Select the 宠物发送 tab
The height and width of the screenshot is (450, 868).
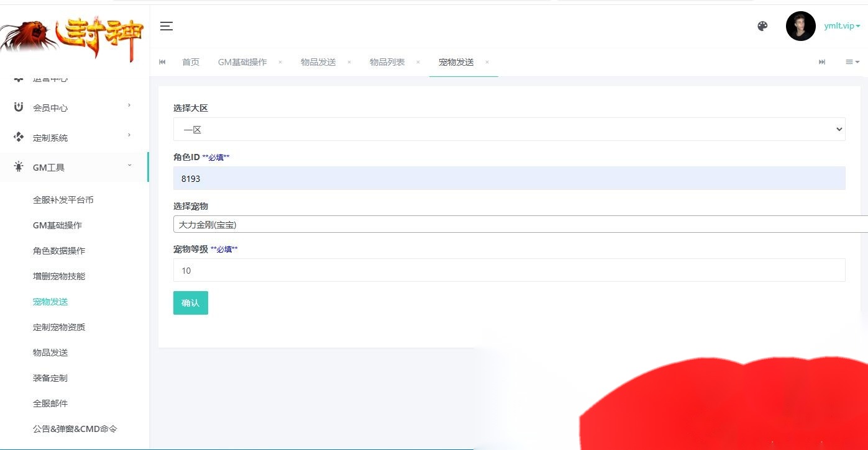point(456,62)
